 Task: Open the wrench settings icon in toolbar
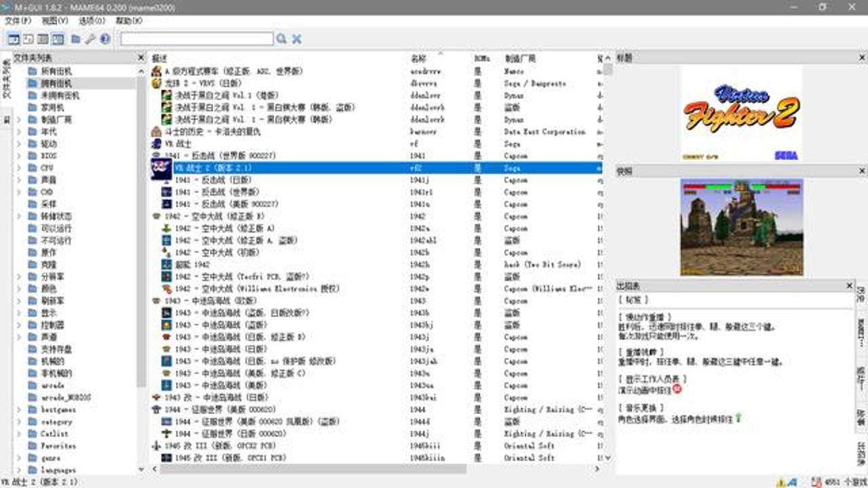point(91,39)
